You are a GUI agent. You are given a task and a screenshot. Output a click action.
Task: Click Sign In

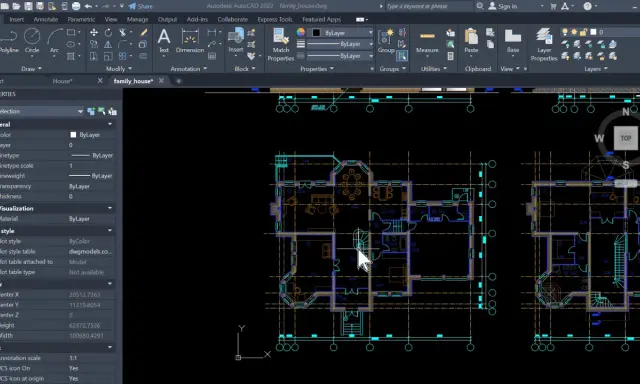click(x=503, y=6)
